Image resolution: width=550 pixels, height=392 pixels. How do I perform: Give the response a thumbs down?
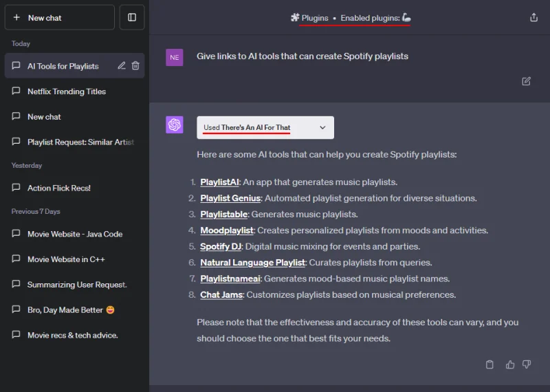pyautogui.click(x=527, y=364)
